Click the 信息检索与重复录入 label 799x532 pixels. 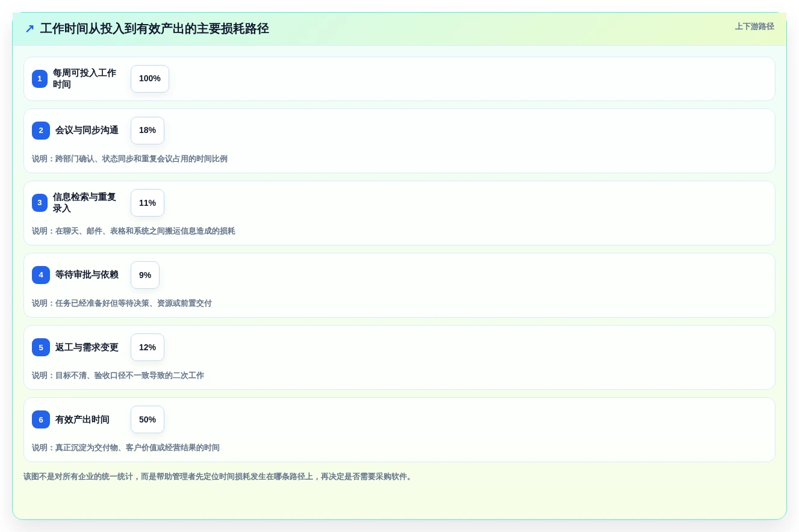pyautogui.click(x=84, y=203)
